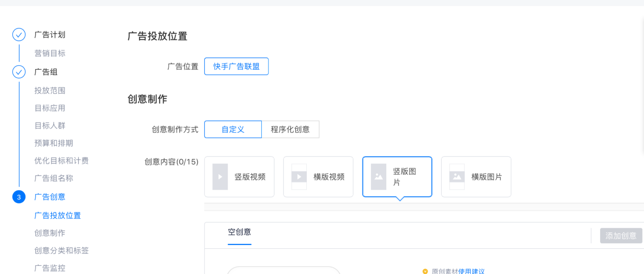Click the 创意制作 section heading
644x274 pixels.
147,99
